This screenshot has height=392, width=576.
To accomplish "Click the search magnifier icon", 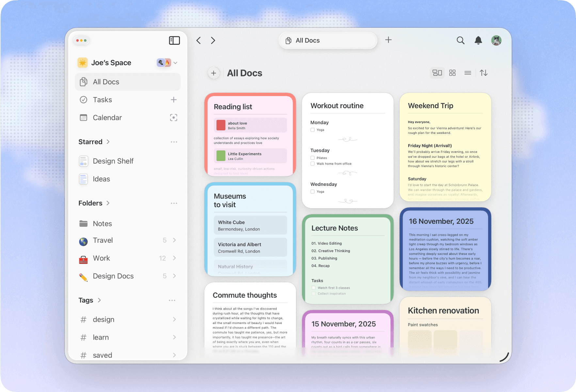I will pyautogui.click(x=460, y=41).
